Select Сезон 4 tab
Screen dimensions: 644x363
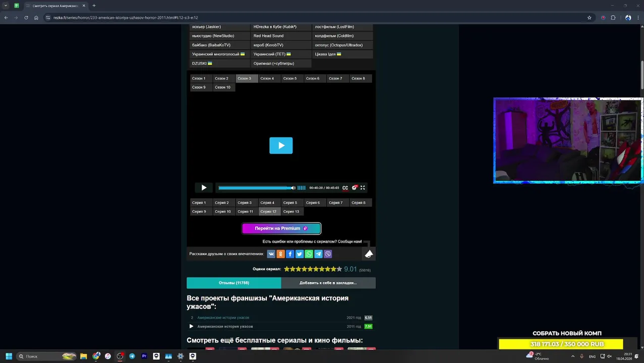point(269,78)
